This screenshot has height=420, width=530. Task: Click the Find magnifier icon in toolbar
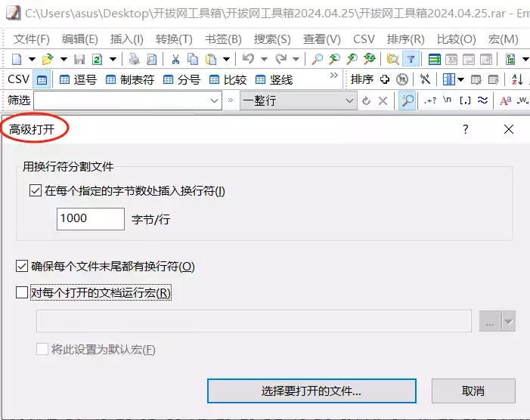(318, 59)
